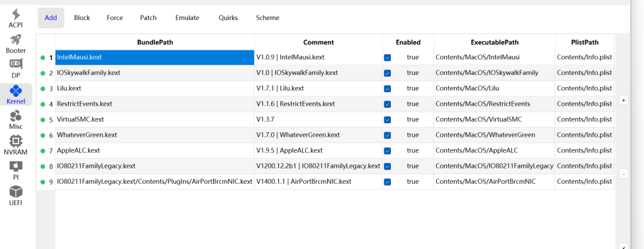Toggle Enabled checkbox for IO80211FamilyLegacy.kext row 8
The image size is (644, 249).
387,166
